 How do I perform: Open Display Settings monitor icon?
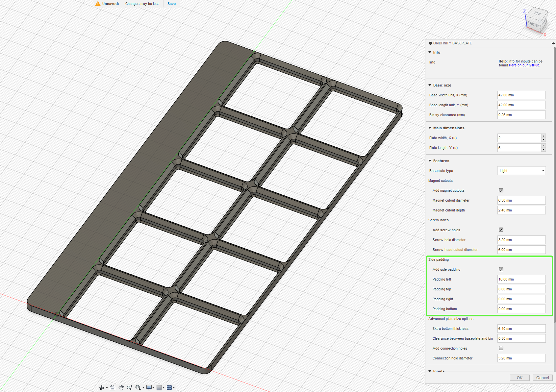point(149,388)
